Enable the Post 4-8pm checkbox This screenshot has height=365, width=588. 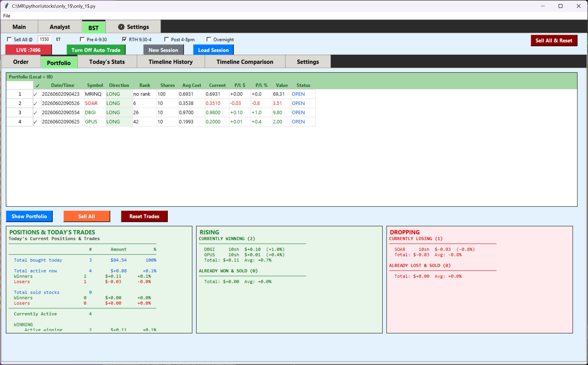pyautogui.click(x=167, y=39)
